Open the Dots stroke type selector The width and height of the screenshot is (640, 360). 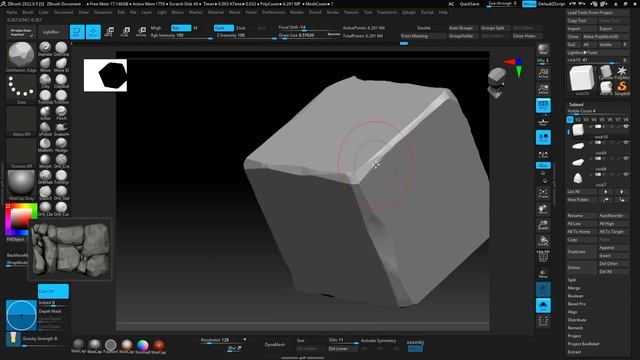point(21,88)
